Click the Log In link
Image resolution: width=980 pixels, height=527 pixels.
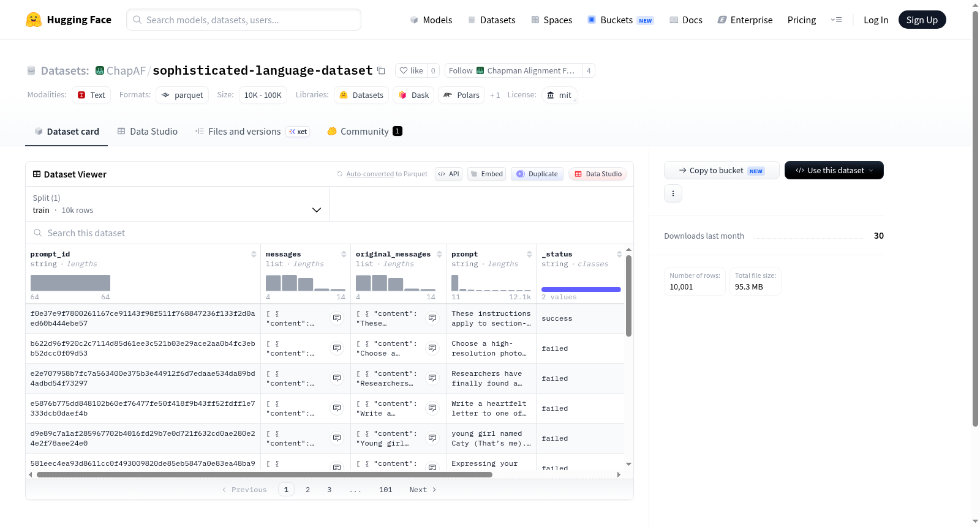point(876,20)
